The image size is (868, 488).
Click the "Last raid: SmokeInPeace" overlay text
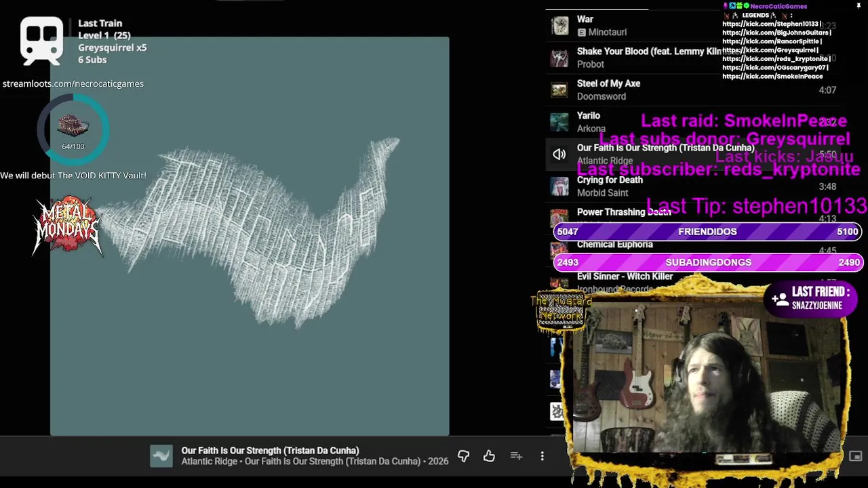pyautogui.click(x=744, y=121)
